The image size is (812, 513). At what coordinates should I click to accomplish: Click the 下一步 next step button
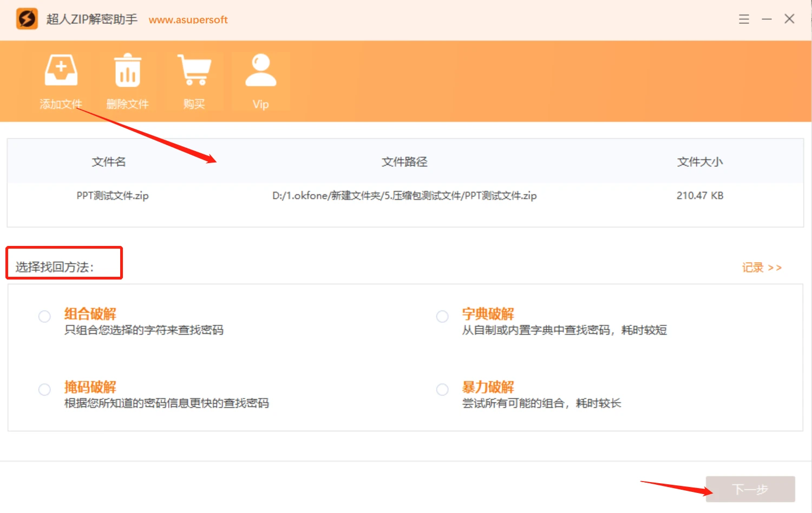click(750, 489)
